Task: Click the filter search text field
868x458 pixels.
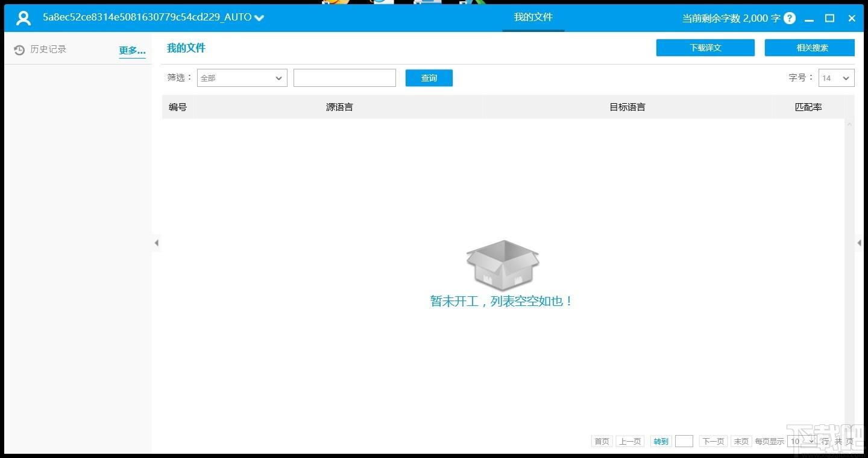Action: [344, 78]
